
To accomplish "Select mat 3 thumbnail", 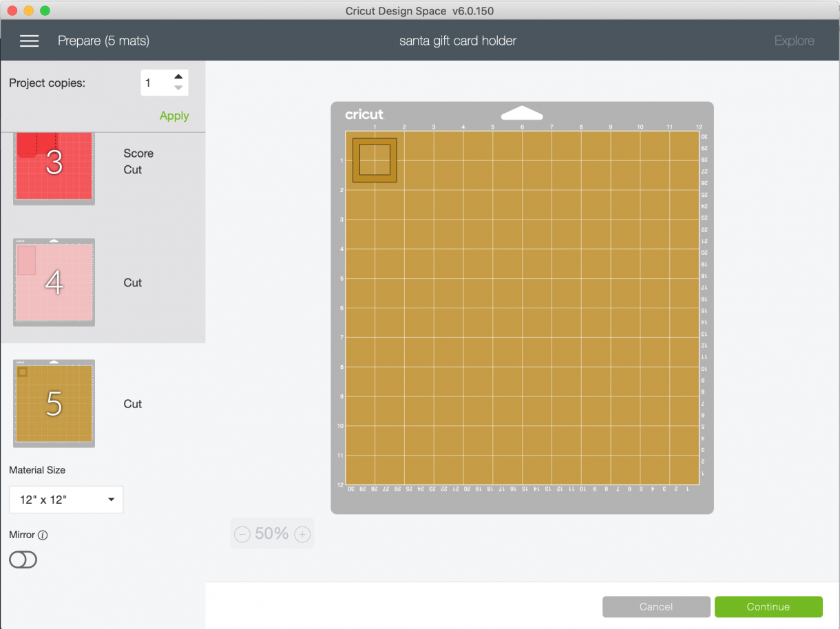I will coord(54,169).
